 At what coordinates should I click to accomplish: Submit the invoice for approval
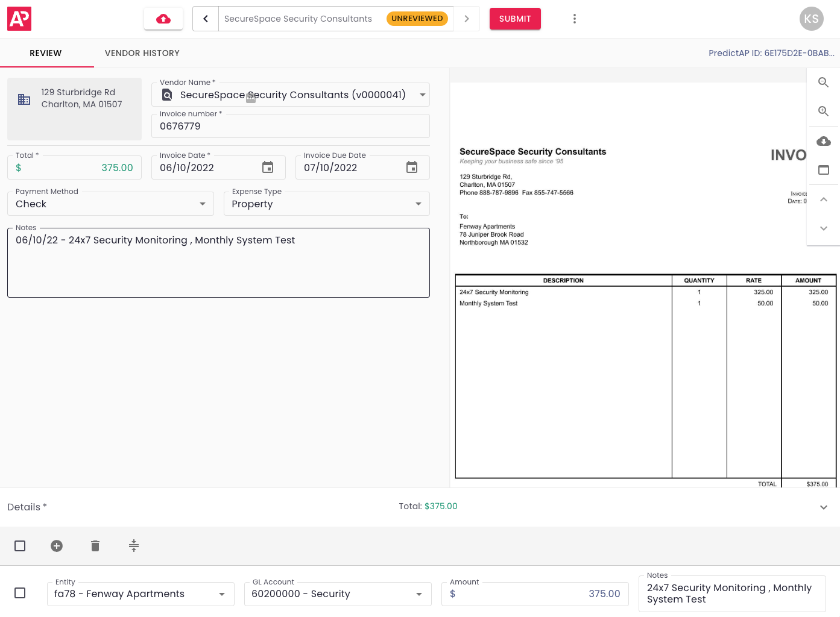click(x=515, y=19)
